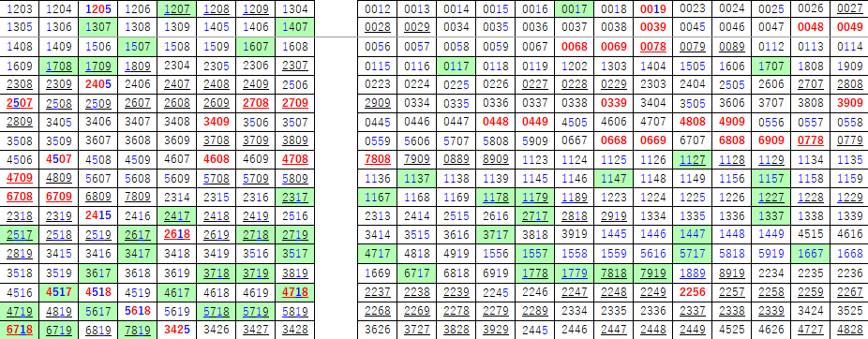Screen dimensions: 868x339
Task: Click the red number 3909
Action: point(849,103)
